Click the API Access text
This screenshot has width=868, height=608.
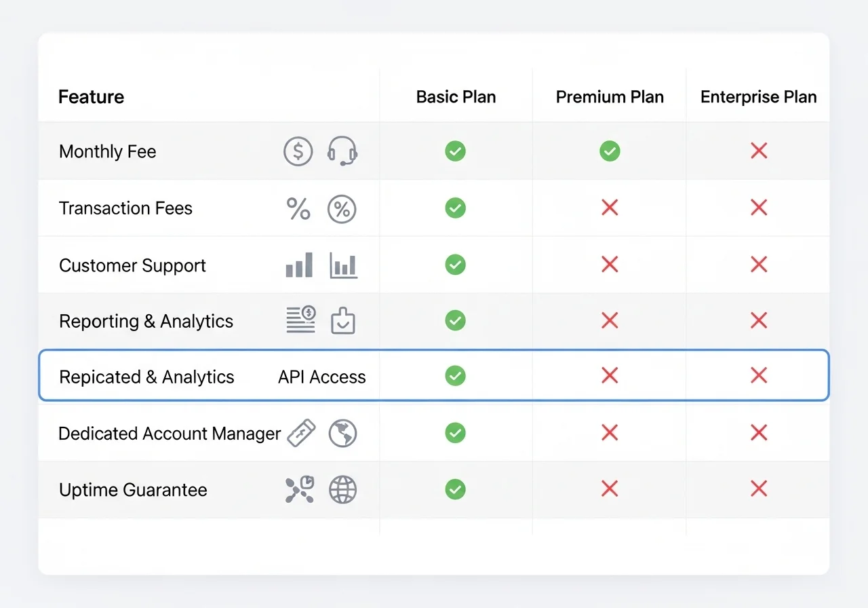[321, 377]
